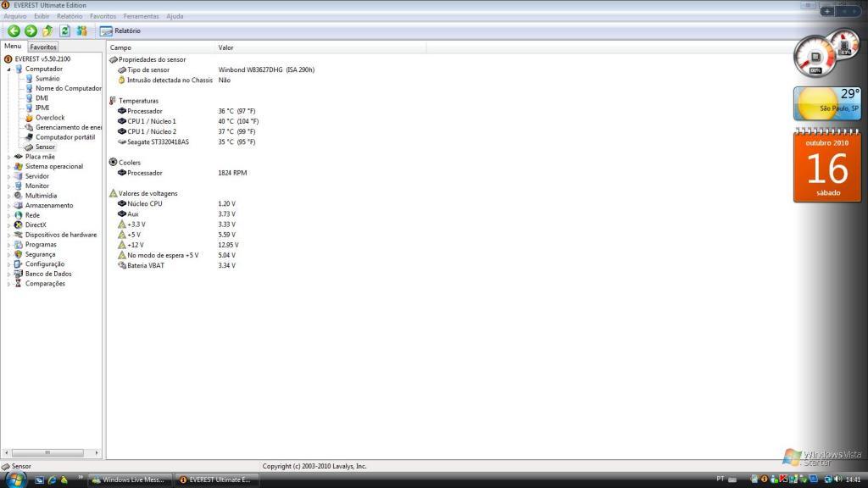Image resolution: width=868 pixels, height=488 pixels.
Task: Click the Programas tree icon
Action: click(x=19, y=245)
